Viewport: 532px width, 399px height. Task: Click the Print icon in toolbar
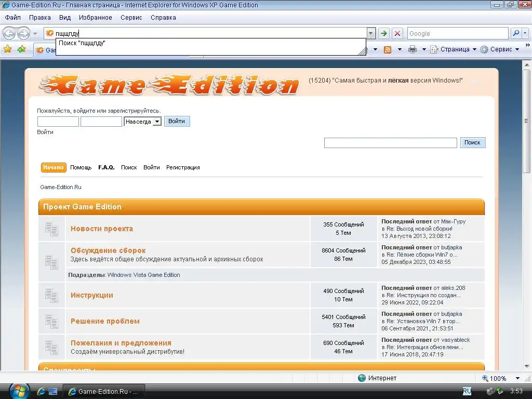[x=412, y=49]
